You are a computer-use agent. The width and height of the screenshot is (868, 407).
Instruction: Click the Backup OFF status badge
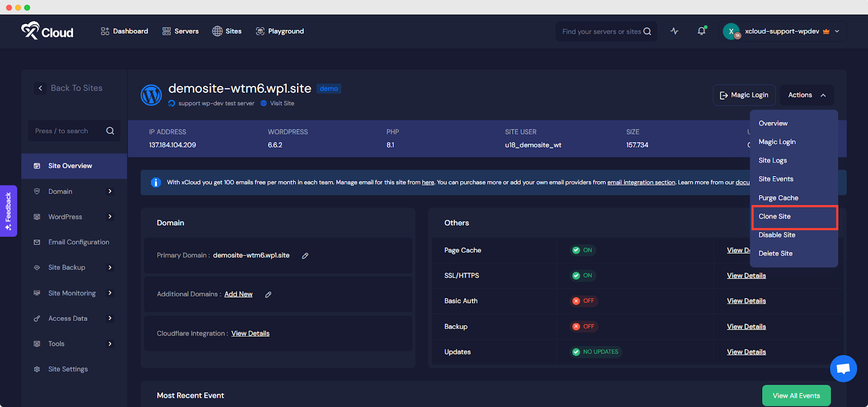click(x=584, y=327)
